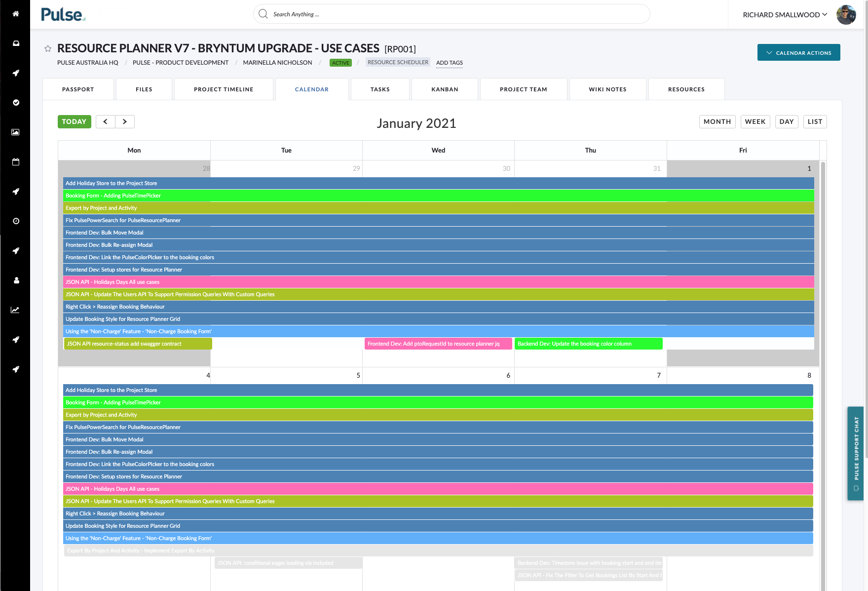Click the green Active status badge
Screen dimensions: 868x591
coord(340,63)
